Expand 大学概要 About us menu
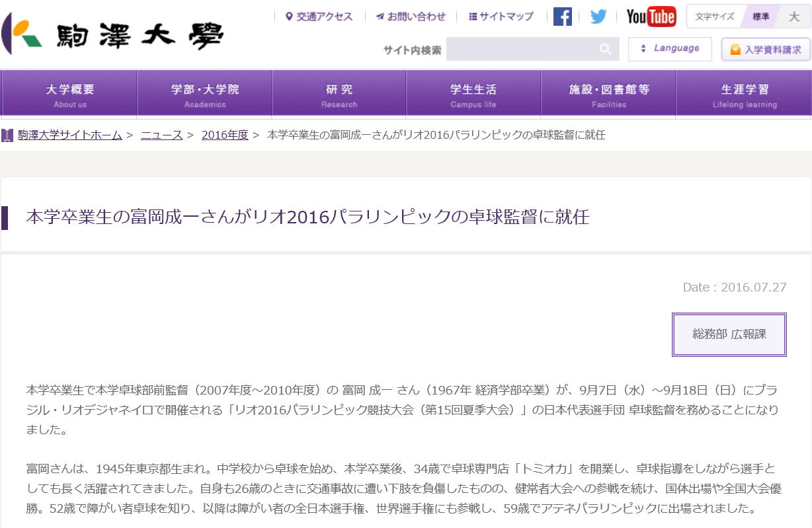 [69, 94]
